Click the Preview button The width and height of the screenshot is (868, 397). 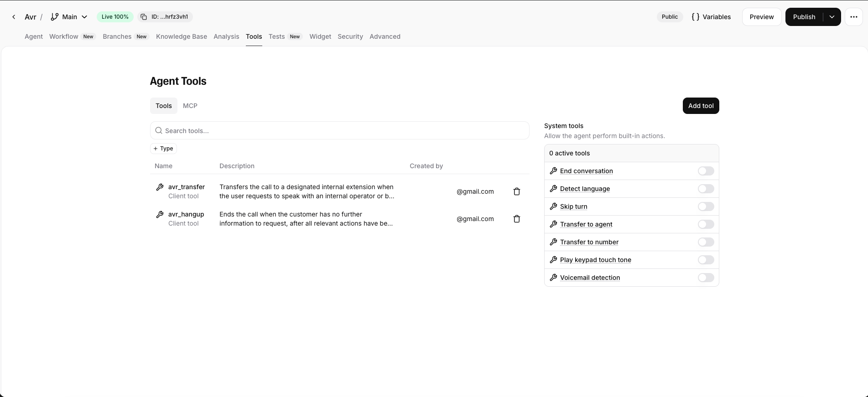pos(762,17)
